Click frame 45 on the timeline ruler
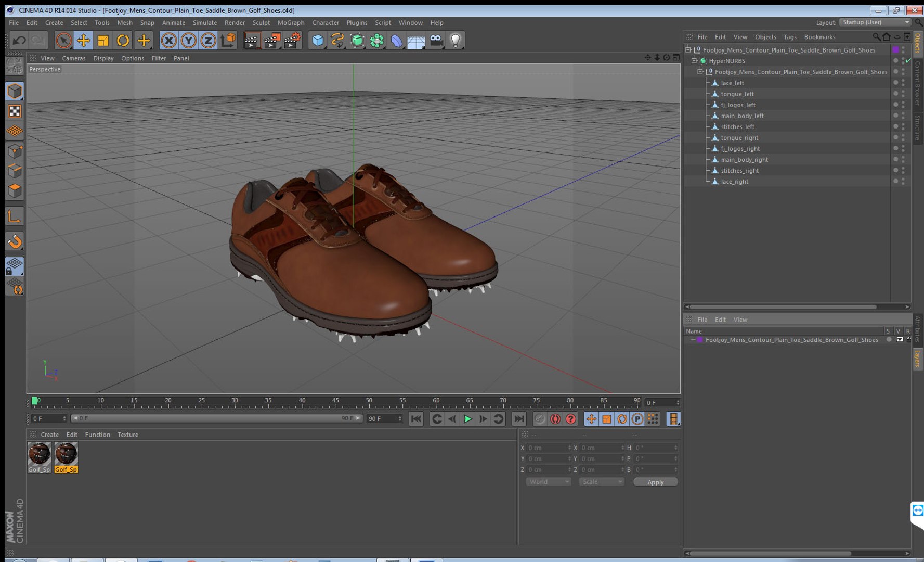924x562 pixels. (x=335, y=401)
